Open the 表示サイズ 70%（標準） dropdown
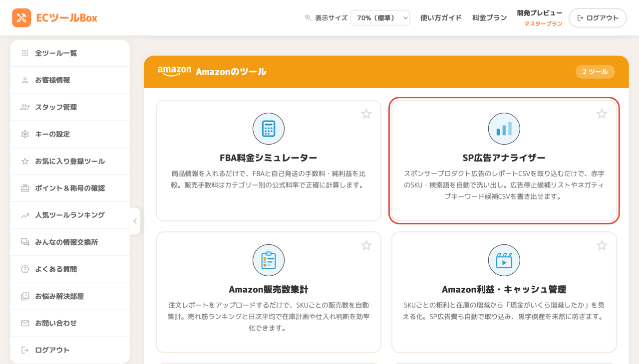Image resolution: width=639 pixels, height=364 pixels. (380, 18)
